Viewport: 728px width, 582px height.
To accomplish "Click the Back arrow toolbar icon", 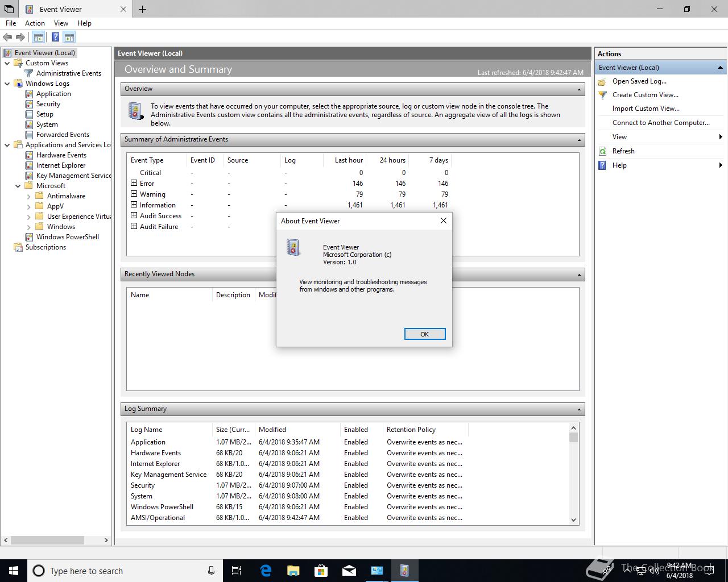I will pyautogui.click(x=7, y=38).
